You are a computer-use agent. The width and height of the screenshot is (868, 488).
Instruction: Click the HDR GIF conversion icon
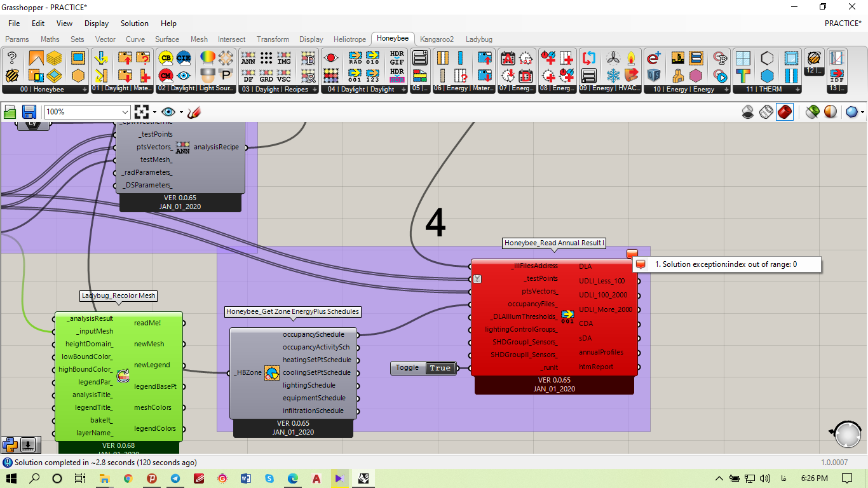pyautogui.click(x=397, y=58)
